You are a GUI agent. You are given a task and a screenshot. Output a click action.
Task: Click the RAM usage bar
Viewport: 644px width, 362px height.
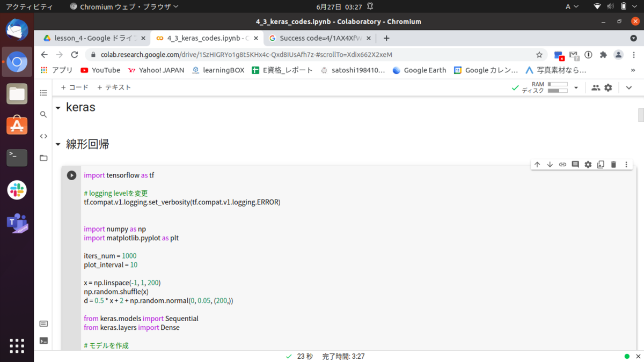coord(558,84)
